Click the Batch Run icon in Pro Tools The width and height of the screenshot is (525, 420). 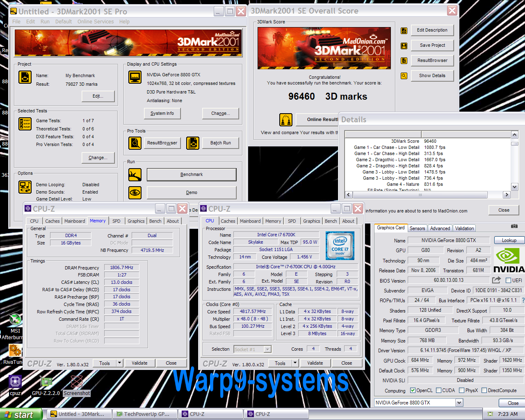tap(193, 143)
